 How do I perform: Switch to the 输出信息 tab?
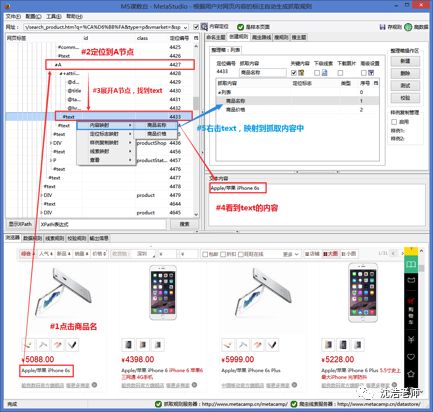pyautogui.click(x=99, y=238)
